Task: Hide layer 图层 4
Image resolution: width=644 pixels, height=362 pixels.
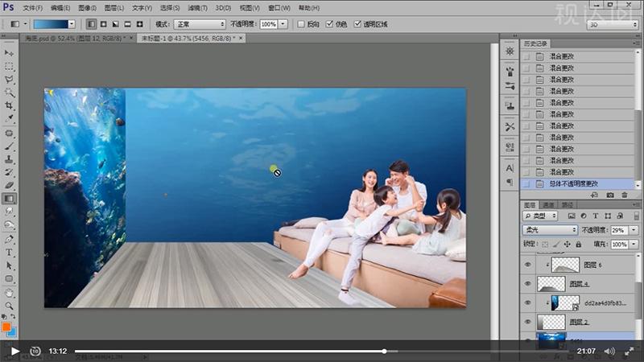Action: 528,284
